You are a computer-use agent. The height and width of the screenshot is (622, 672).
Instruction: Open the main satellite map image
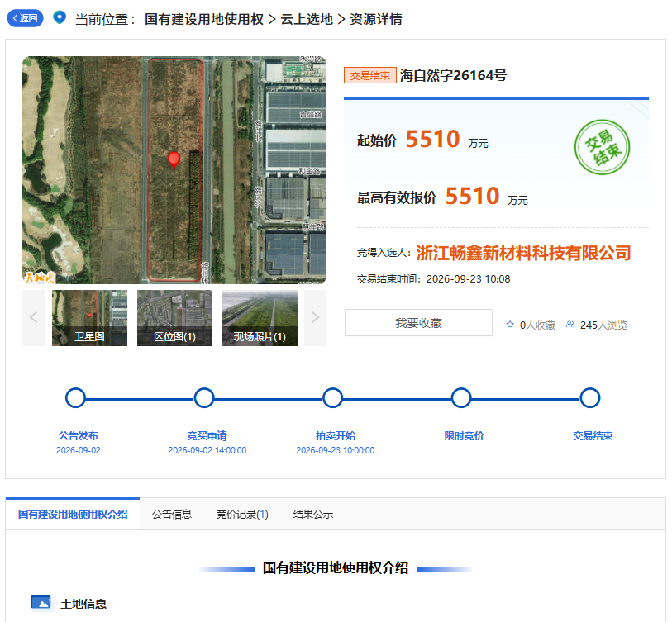(174, 170)
